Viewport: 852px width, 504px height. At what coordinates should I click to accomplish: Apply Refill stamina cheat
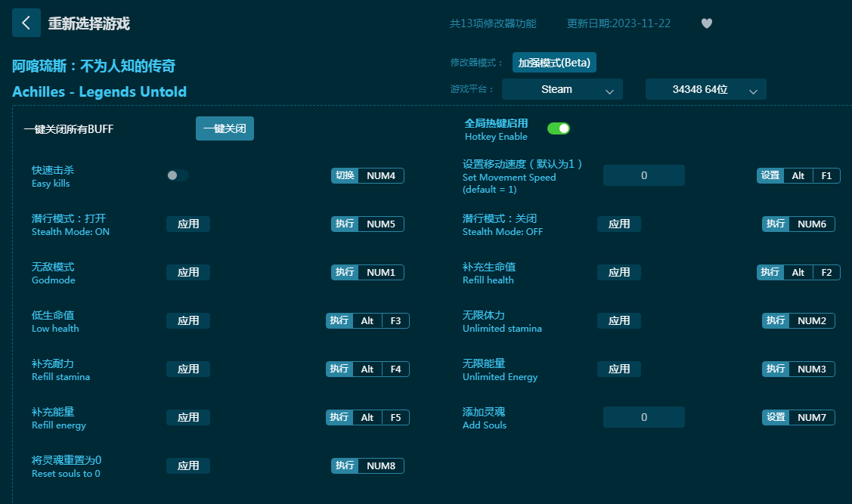(x=188, y=369)
